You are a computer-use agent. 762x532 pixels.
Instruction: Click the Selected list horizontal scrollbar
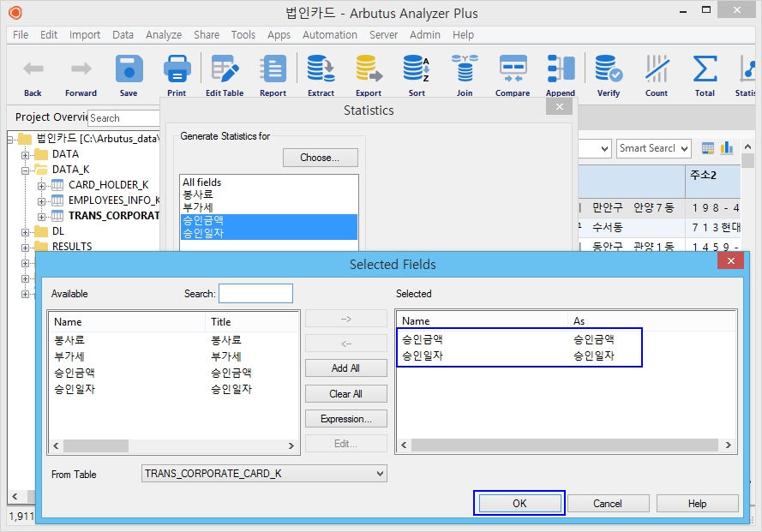click(567, 445)
